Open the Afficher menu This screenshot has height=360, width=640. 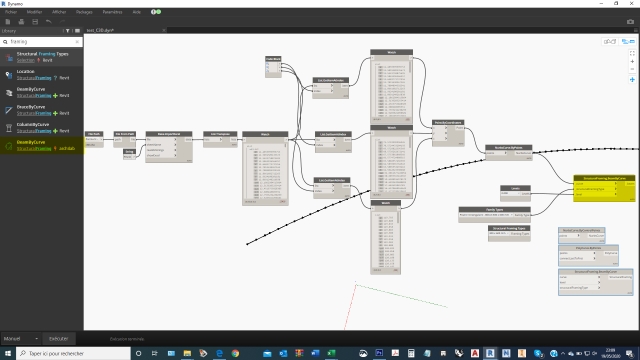pyautogui.click(x=59, y=12)
